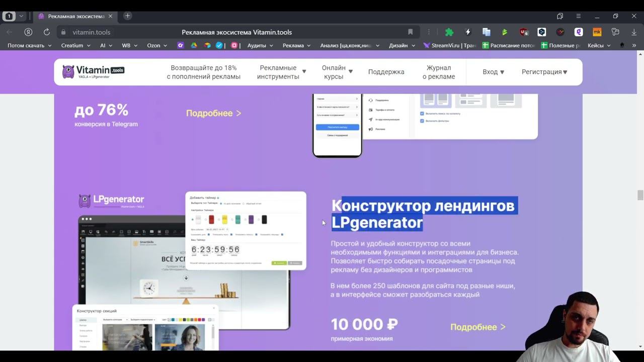Open the three-dot address bar menu
The width and height of the screenshot is (644, 362).
tap(429, 32)
